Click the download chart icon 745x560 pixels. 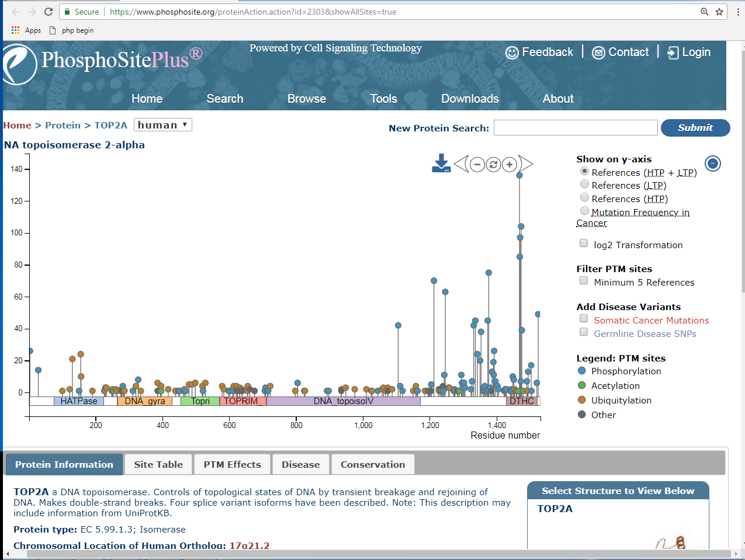pyautogui.click(x=441, y=164)
